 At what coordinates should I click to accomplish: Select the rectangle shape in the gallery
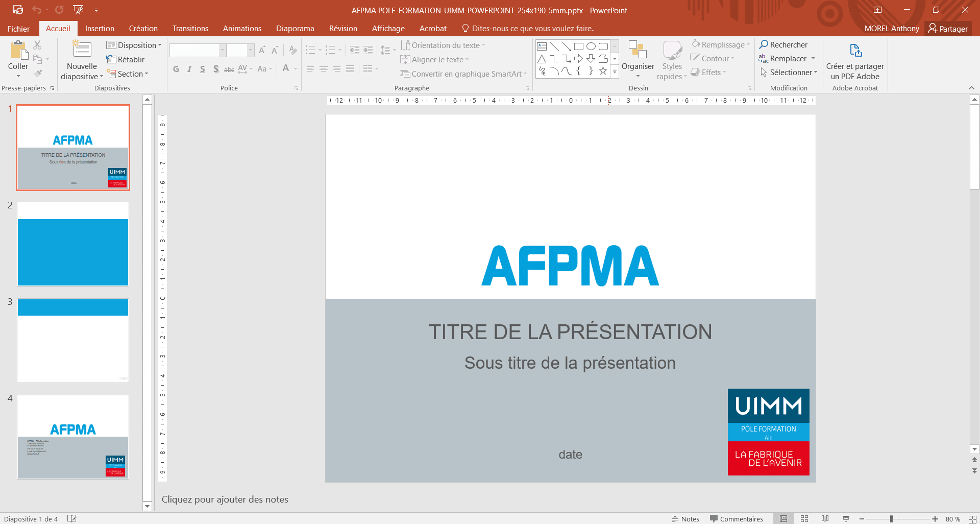click(578, 46)
